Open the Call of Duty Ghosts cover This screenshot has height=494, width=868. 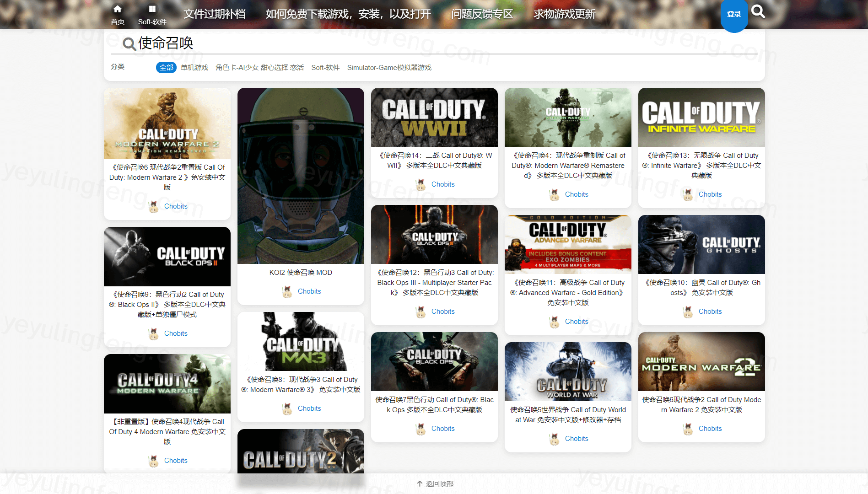click(702, 245)
